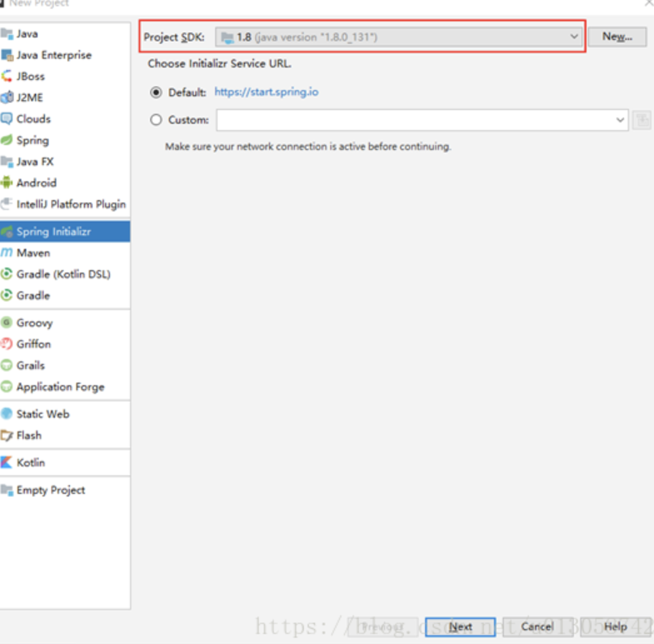This screenshot has height=644, width=654.
Task: Click the Java FX folder icon
Action: (6, 161)
